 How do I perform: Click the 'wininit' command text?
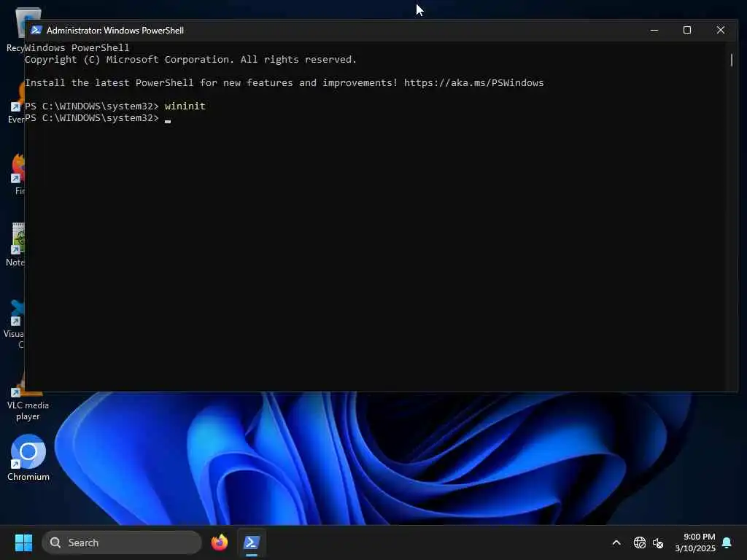pyautogui.click(x=185, y=106)
